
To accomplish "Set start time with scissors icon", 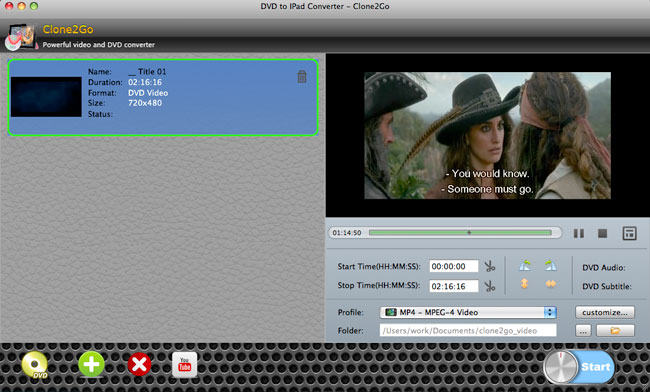I will [490, 266].
